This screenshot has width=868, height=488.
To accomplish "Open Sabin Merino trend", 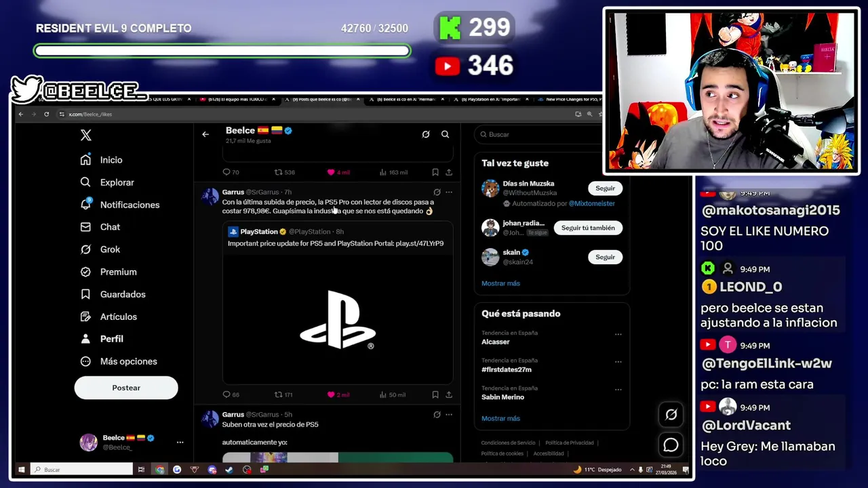I will tap(502, 397).
